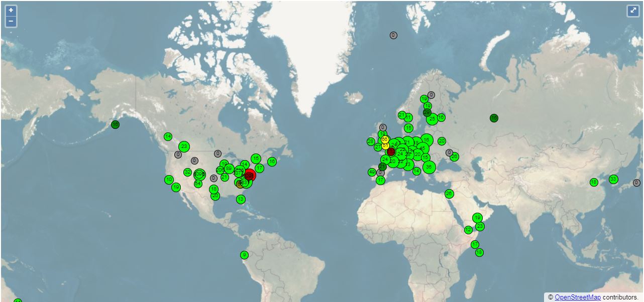Screen dimensions: 644x302
Task: Select marker 18 in China
Action: [x=594, y=182]
